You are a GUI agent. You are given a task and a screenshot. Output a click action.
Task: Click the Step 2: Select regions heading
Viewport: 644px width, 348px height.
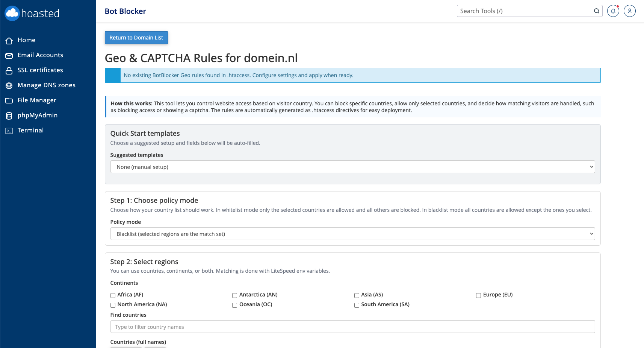[x=144, y=262]
